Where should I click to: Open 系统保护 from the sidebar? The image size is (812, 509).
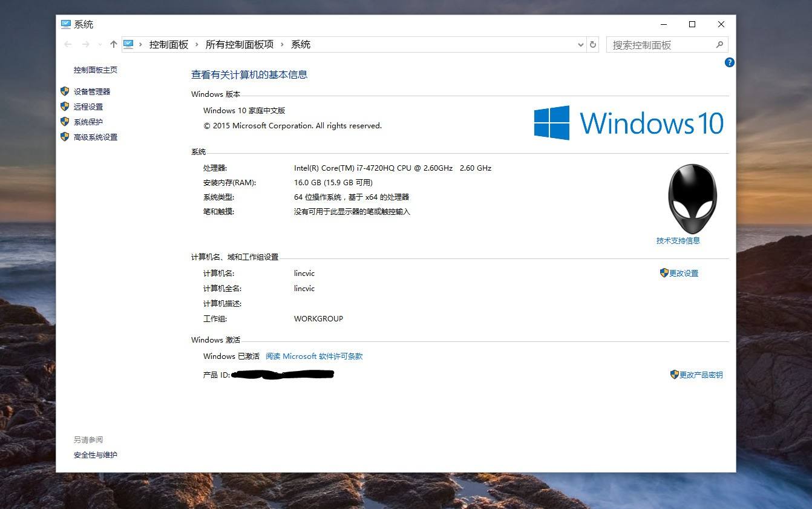pyautogui.click(x=88, y=122)
